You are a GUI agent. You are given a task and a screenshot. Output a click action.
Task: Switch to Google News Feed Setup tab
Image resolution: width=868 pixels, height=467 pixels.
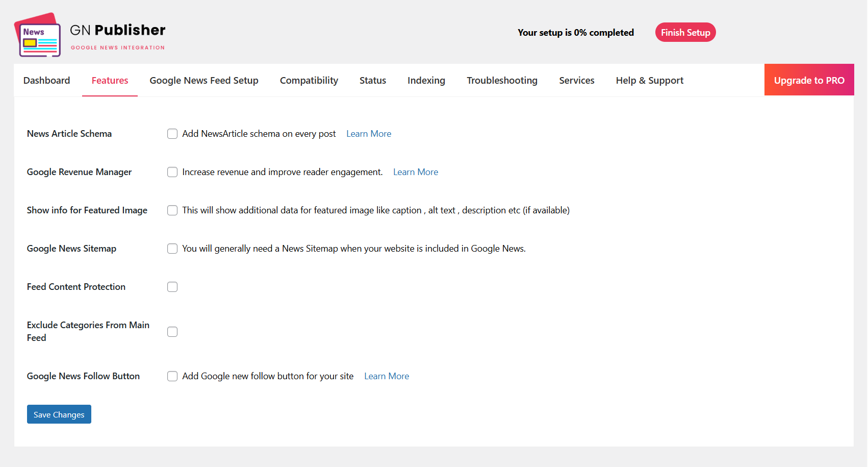[x=204, y=81]
